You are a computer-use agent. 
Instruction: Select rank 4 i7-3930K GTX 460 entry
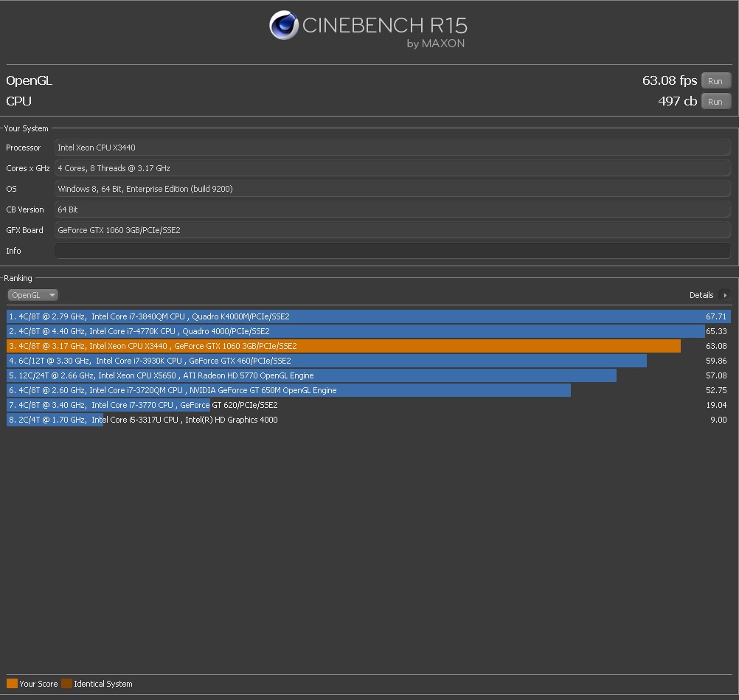325,361
